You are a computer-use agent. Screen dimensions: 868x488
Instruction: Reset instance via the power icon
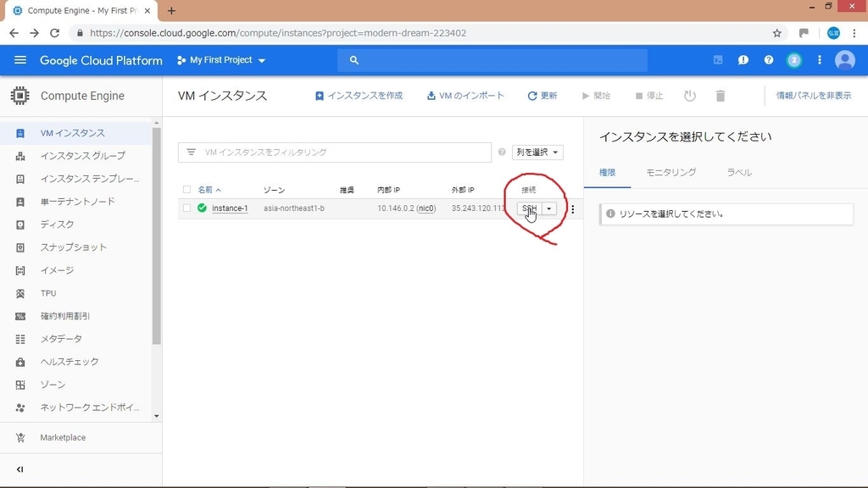(x=689, y=95)
